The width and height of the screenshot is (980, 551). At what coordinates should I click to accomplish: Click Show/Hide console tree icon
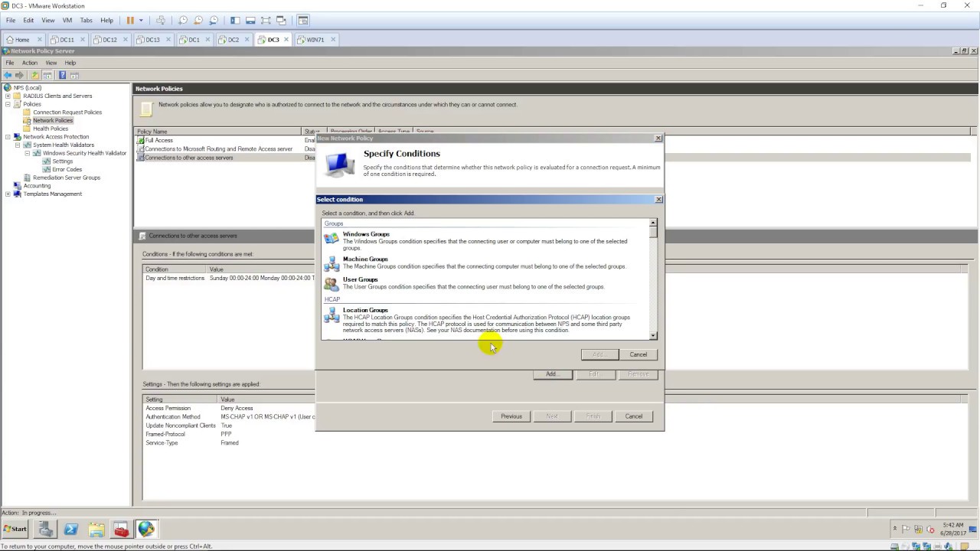click(x=47, y=75)
